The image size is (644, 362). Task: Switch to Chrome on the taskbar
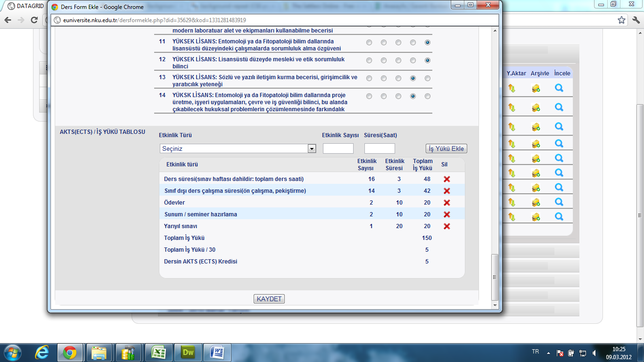70,353
